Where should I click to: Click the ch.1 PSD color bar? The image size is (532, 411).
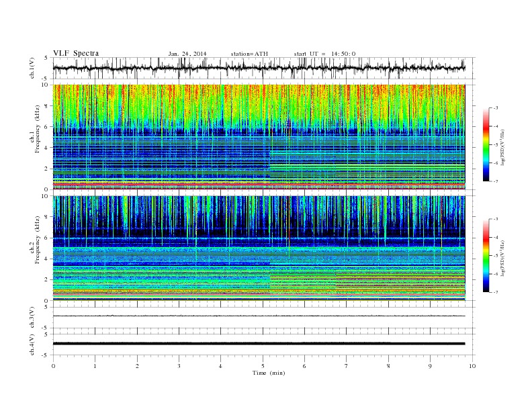point(486,144)
